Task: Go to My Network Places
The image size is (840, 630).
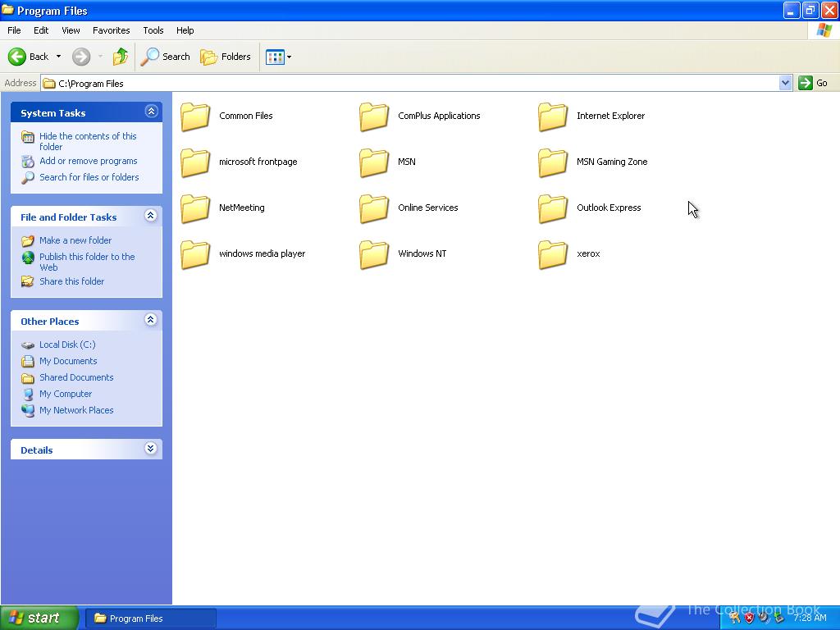Action: tap(76, 410)
